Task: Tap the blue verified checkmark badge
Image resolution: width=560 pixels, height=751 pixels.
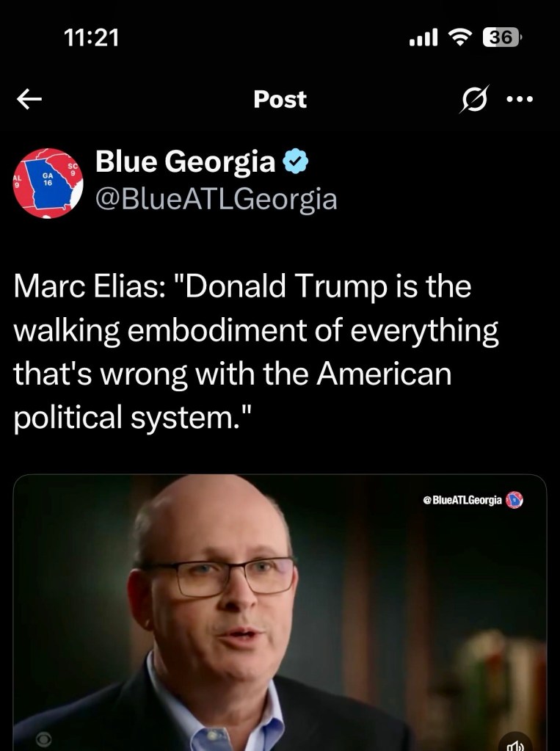Action: [x=296, y=162]
